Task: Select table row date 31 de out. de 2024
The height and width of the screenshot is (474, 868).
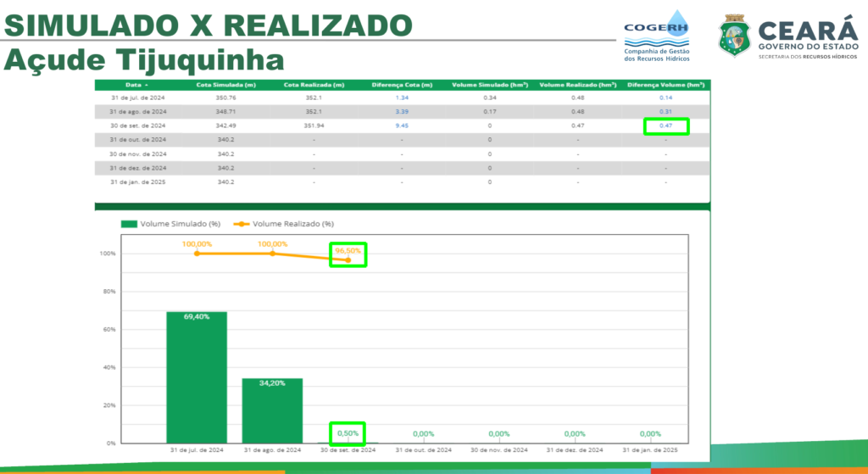Action: click(138, 140)
